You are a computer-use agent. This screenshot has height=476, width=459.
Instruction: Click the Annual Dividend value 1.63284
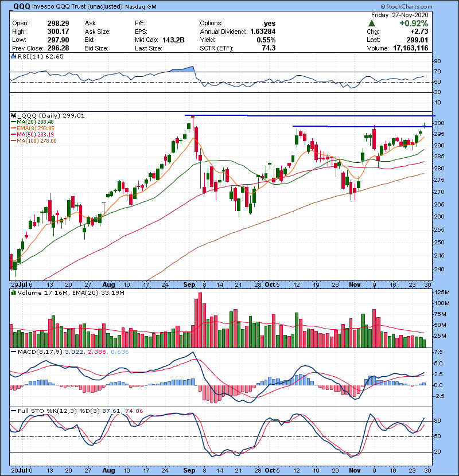pos(263,32)
